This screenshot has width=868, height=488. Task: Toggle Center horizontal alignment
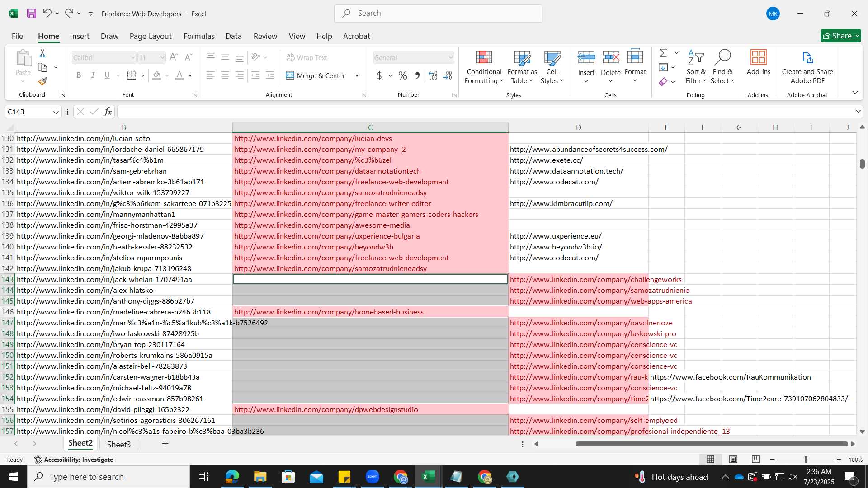225,75
